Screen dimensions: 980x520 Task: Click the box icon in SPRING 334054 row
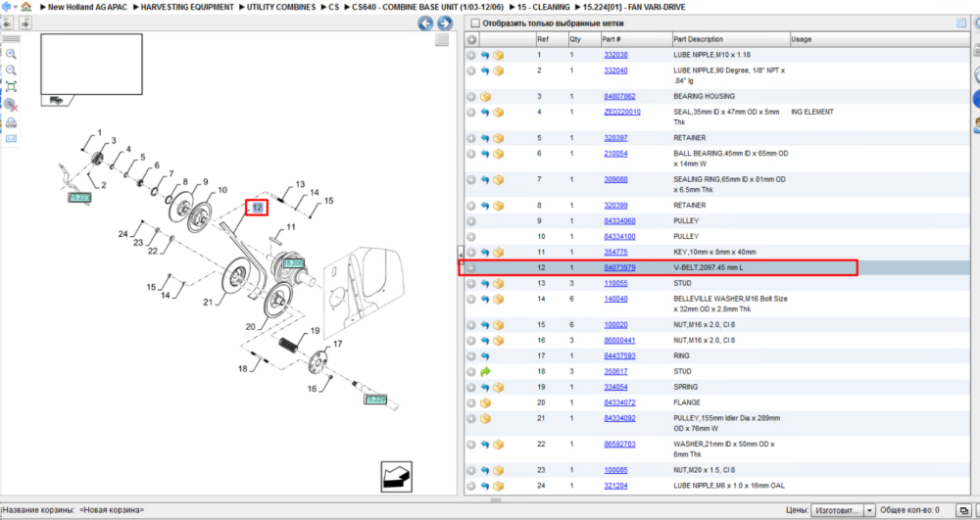[x=498, y=387]
